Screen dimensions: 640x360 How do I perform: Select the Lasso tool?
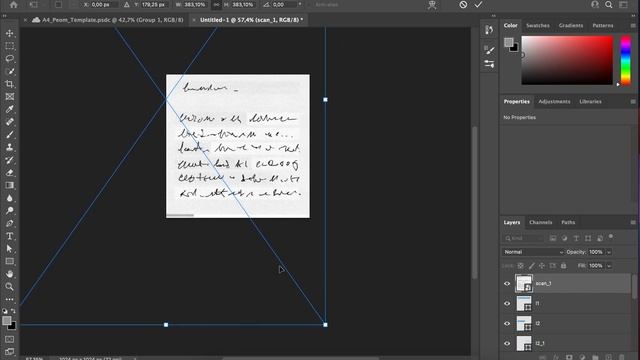pos(9,58)
